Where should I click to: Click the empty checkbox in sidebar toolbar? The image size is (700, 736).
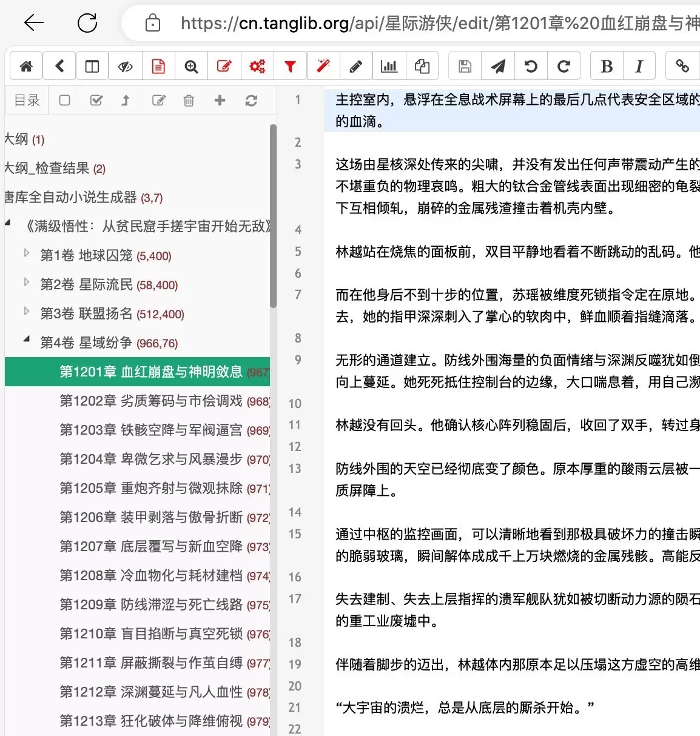(x=64, y=101)
